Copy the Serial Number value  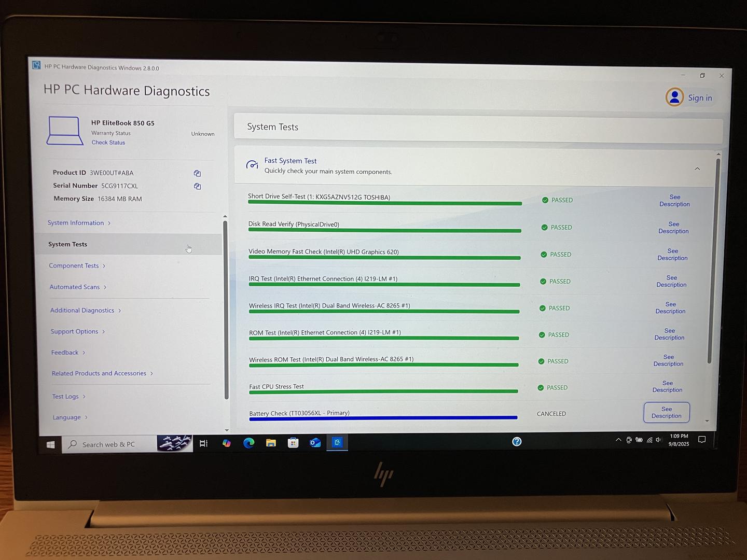(197, 186)
